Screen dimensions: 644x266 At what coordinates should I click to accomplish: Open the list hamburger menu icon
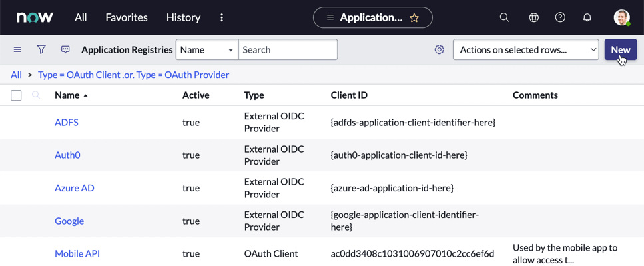pos(17,50)
